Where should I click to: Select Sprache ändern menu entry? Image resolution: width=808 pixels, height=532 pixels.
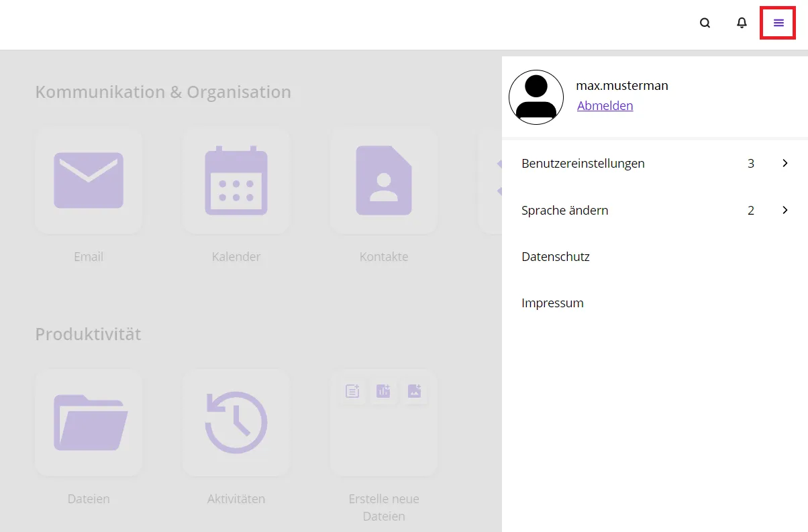[564, 211]
